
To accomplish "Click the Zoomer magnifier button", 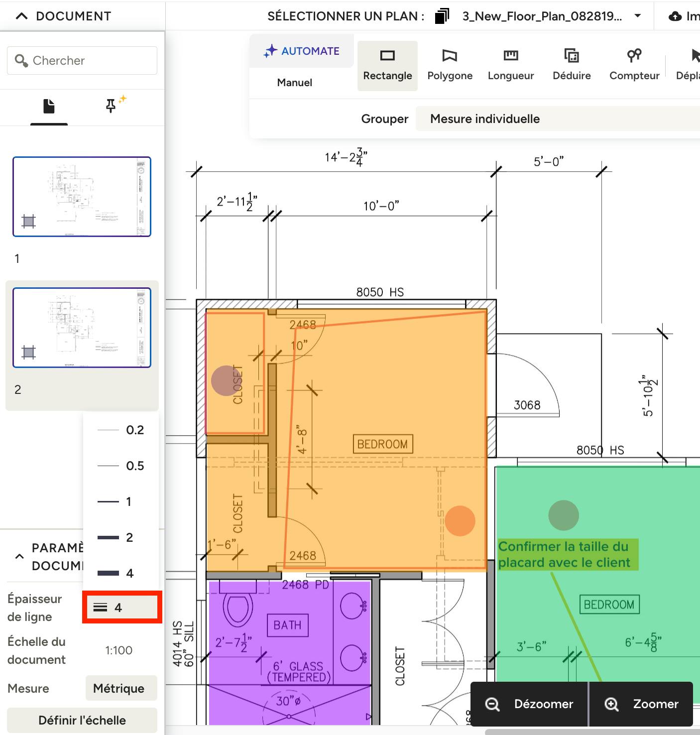I will 641,704.
